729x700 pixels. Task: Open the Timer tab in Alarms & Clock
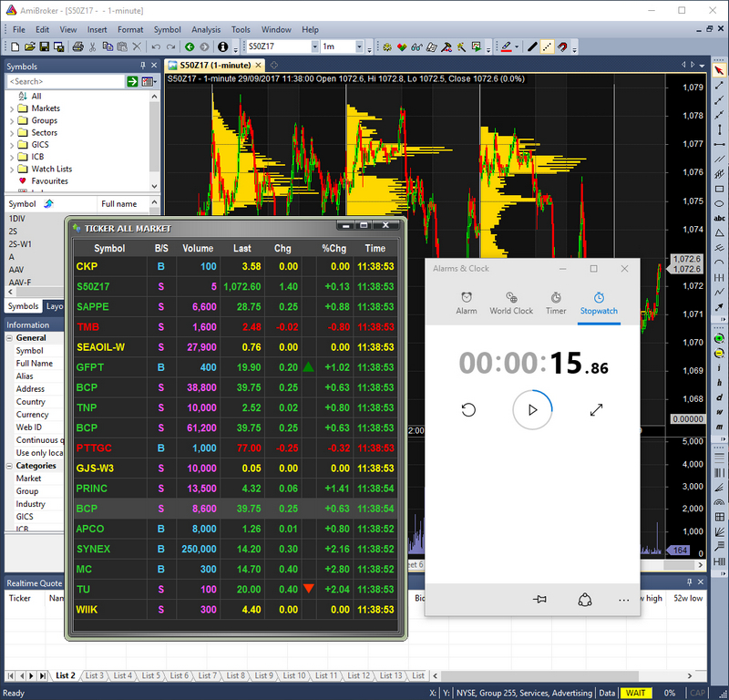click(x=556, y=304)
